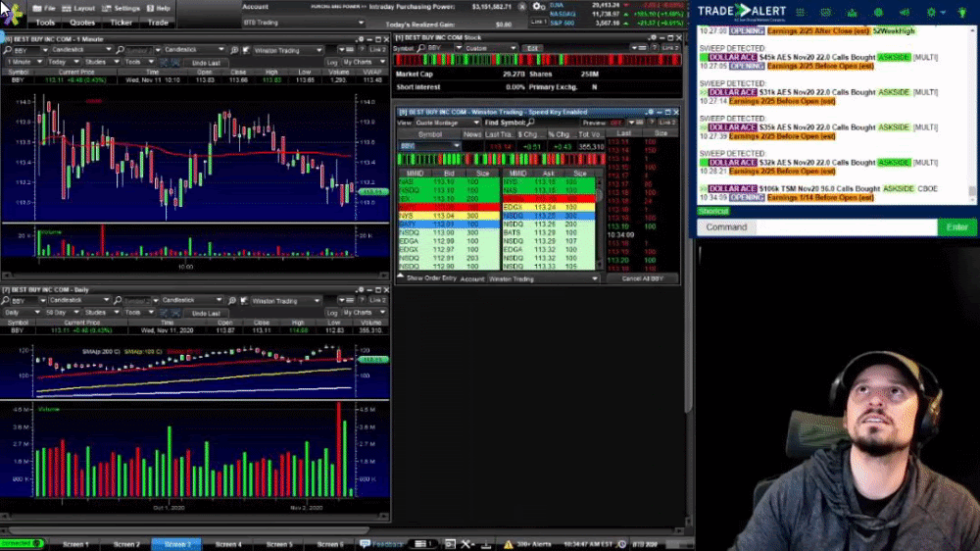Close the purchasing power display with X

point(522,7)
